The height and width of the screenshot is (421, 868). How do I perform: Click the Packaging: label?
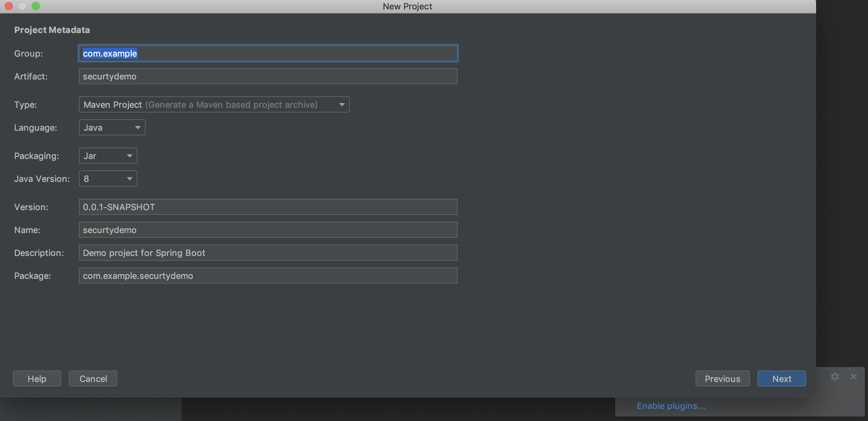(x=36, y=156)
